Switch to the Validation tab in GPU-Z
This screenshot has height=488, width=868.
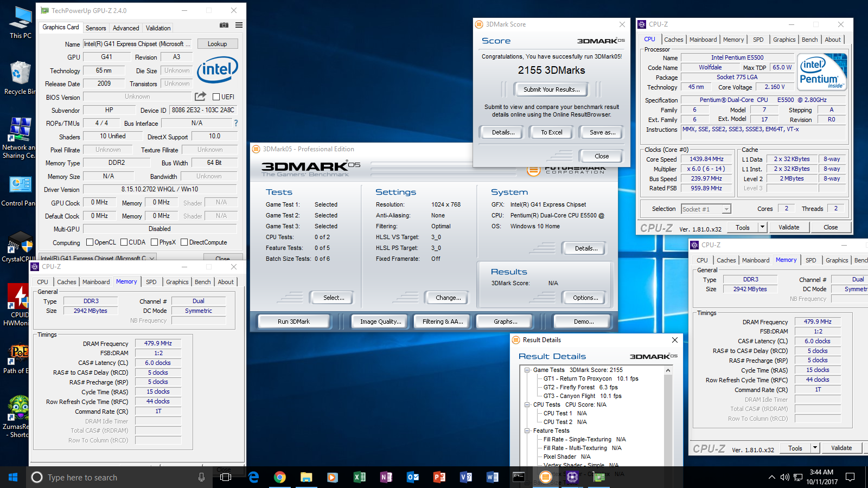[x=158, y=28]
